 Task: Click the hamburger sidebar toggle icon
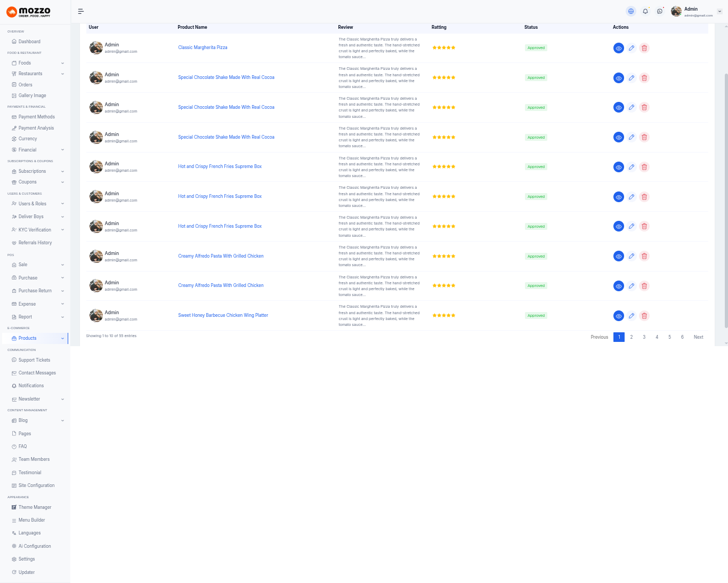[81, 11]
